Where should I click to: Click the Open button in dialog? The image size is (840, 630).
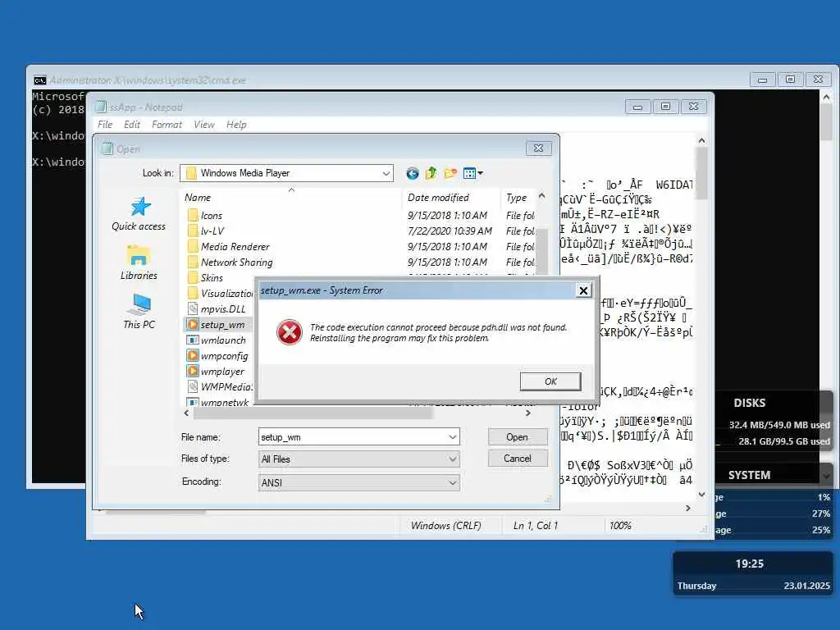(517, 437)
